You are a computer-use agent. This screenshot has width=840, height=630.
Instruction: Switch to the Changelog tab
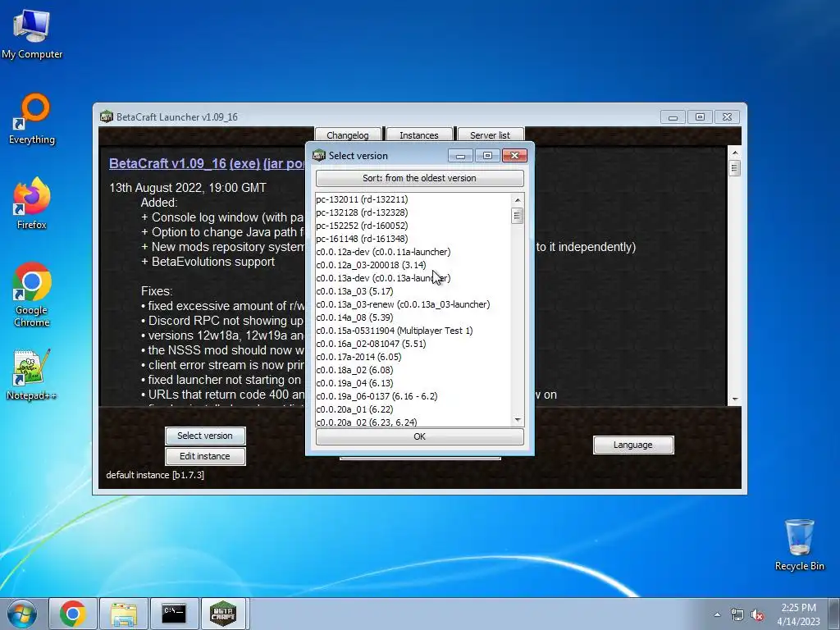[x=348, y=135]
